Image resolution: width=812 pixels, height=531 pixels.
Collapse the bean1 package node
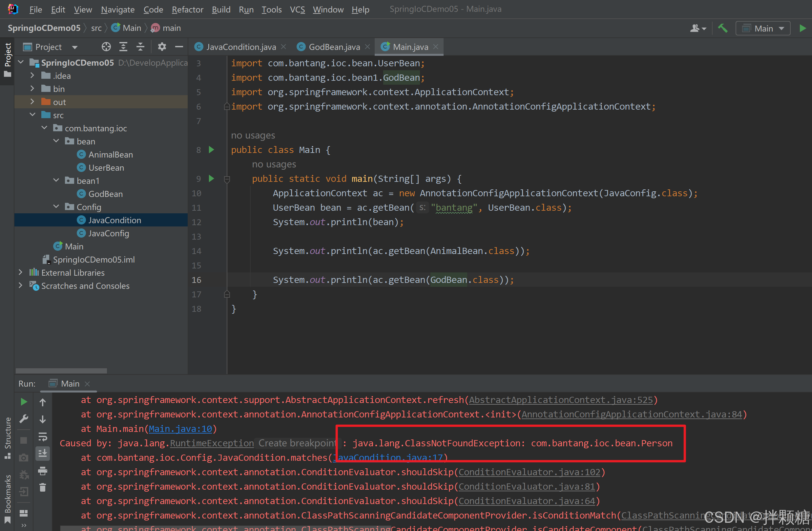pyautogui.click(x=56, y=181)
